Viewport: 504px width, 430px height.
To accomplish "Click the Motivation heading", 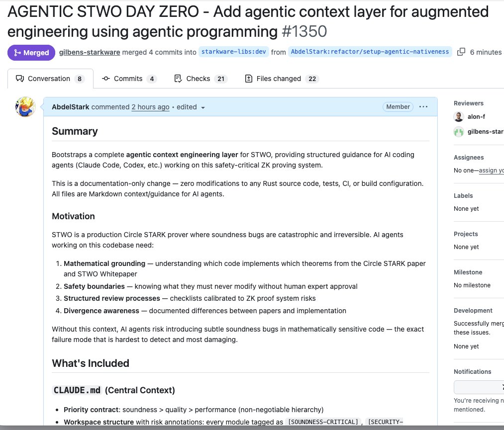I will 73,216.
